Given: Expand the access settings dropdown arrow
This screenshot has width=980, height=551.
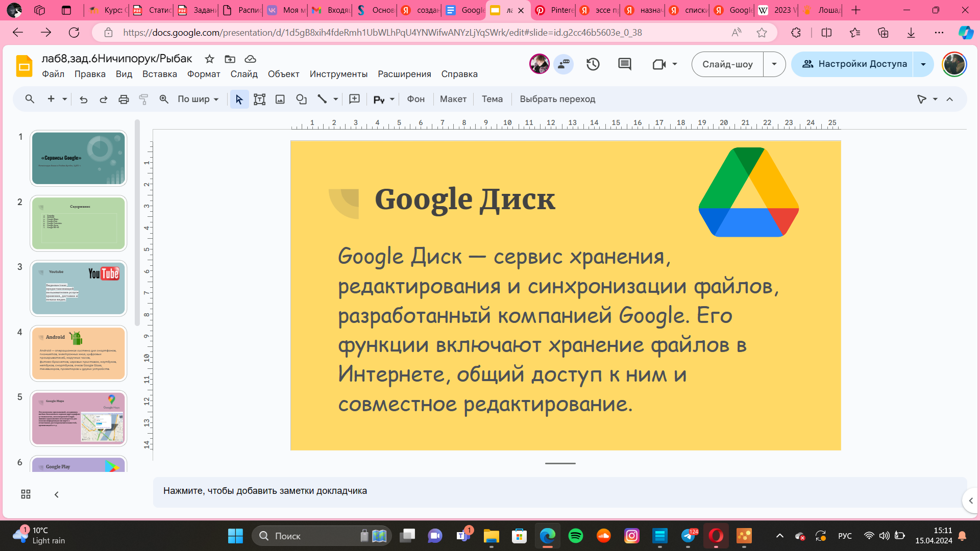Looking at the screenshot, I should pyautogui.click(x=923, y=64).
